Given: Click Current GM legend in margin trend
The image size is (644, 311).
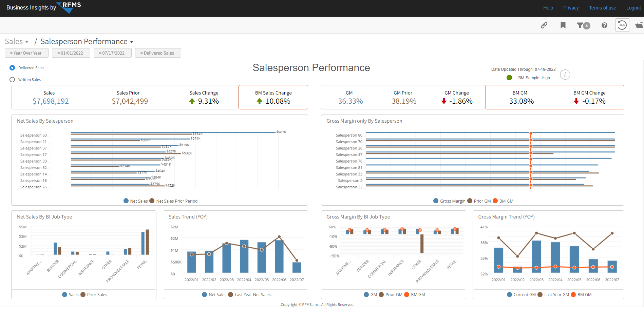Looking at the screenshot, I should tap(521, 294).
